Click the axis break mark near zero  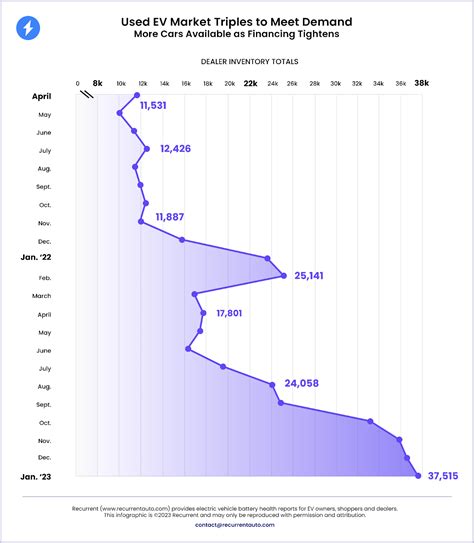pos(87,94)
